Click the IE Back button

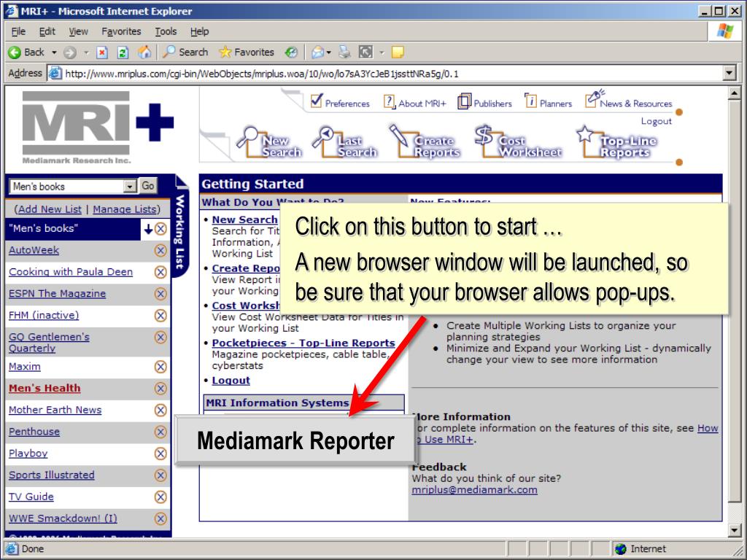[26, 52]
